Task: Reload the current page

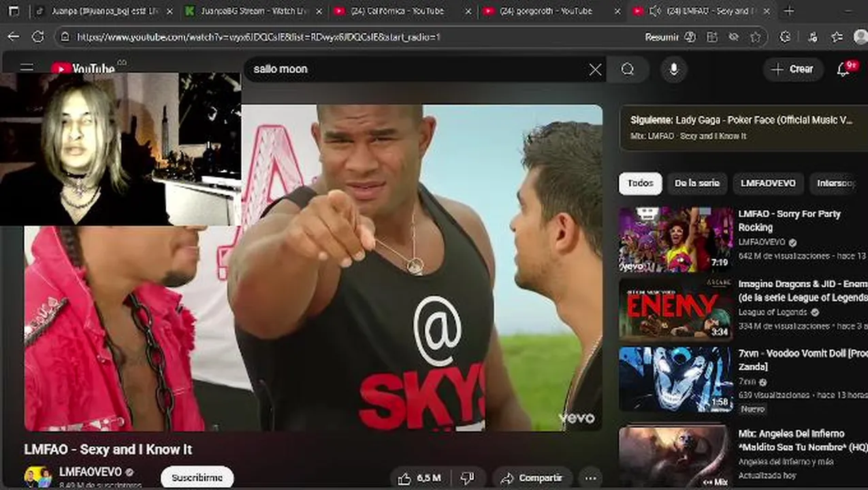Action: tap(38, 37)
